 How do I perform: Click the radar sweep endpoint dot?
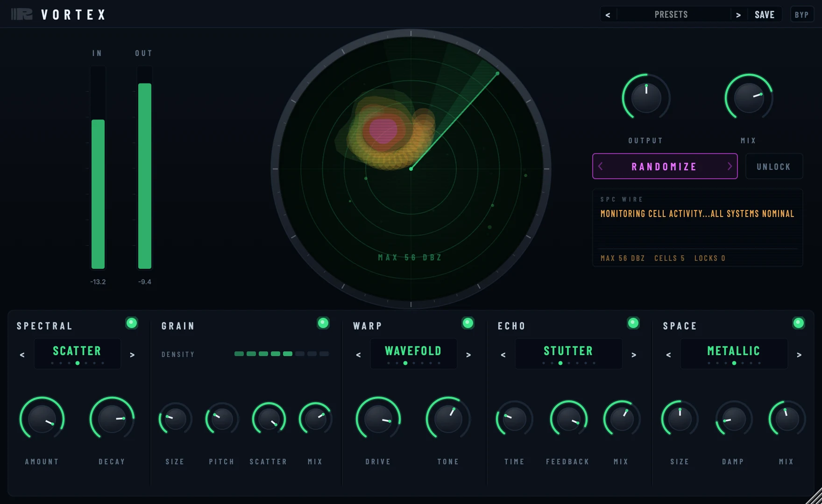(497, 73)
